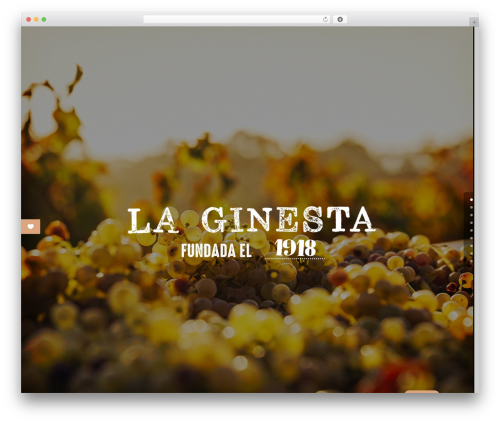Jump to the fourth section navigation dot
Screen dimensions: 500x423
tap(471, 223)
